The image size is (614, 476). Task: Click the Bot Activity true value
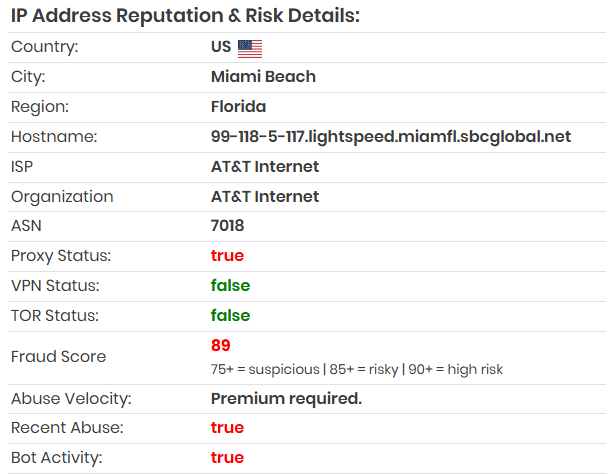point(227,458)
